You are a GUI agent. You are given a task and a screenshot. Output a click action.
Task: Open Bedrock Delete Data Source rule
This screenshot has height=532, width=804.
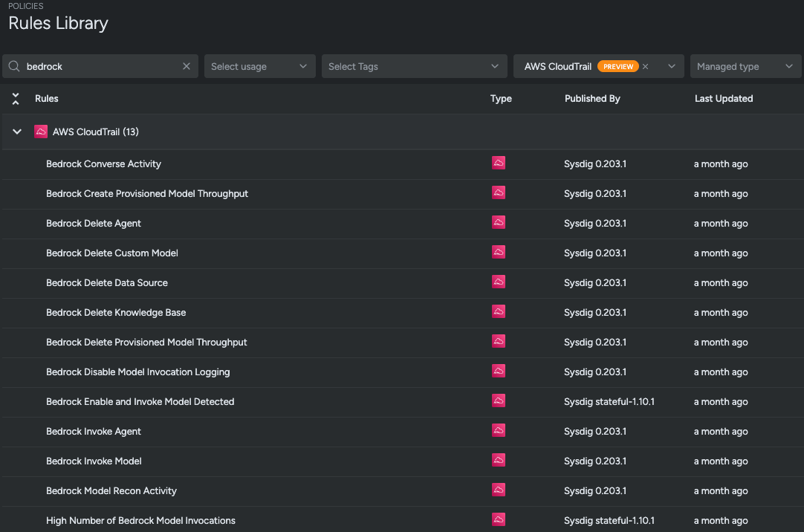[107, 283]
